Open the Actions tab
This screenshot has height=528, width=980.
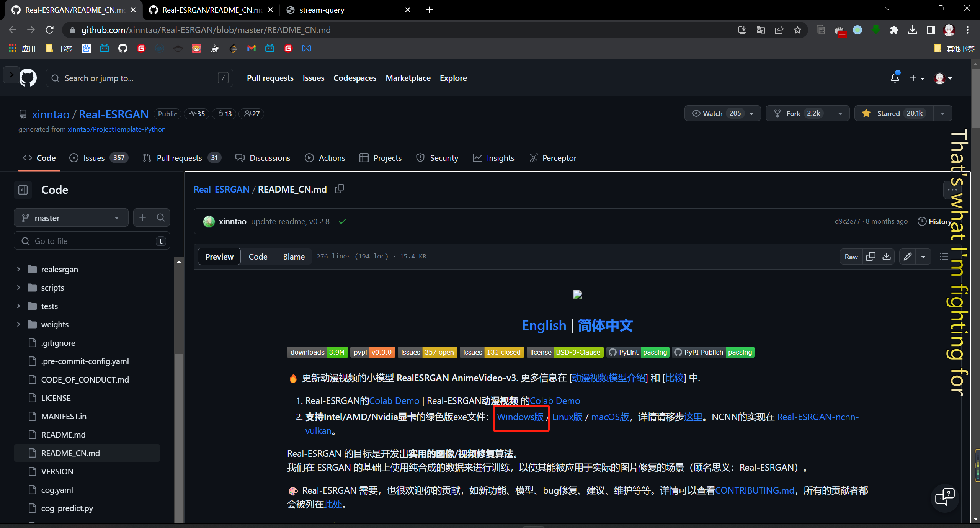point(325,158)
